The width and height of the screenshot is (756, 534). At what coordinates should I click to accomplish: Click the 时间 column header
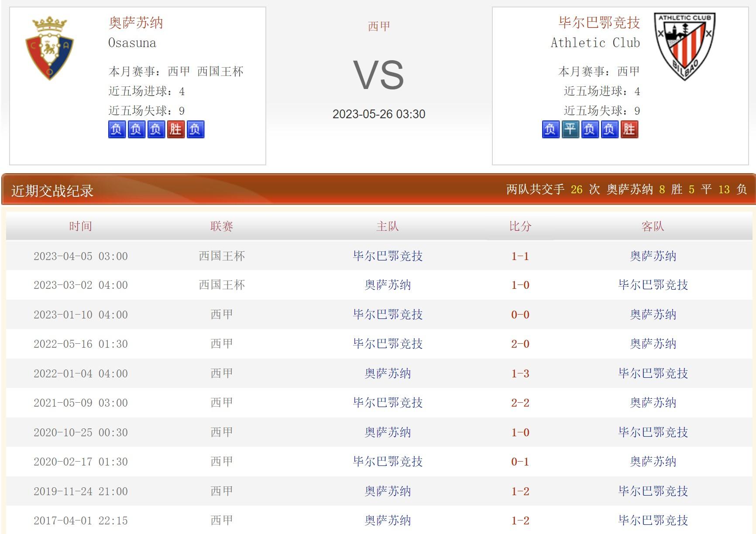tap(81, 226)
